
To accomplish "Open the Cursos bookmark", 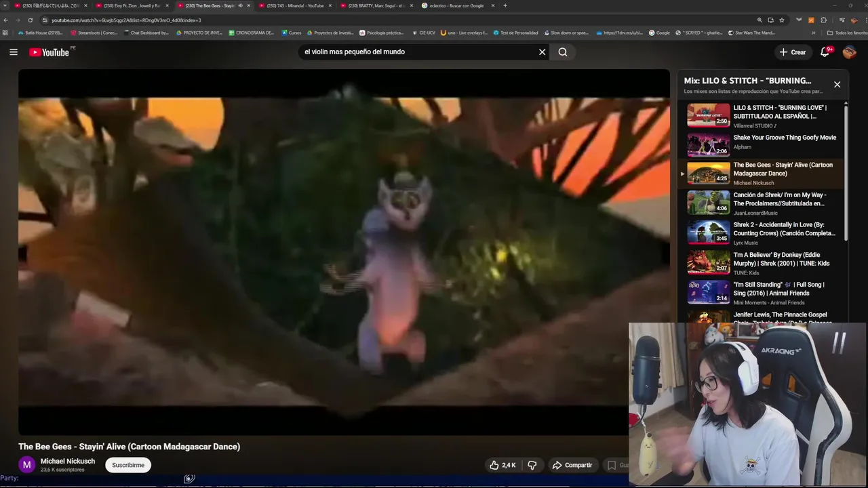I will [x=291, y=33].
